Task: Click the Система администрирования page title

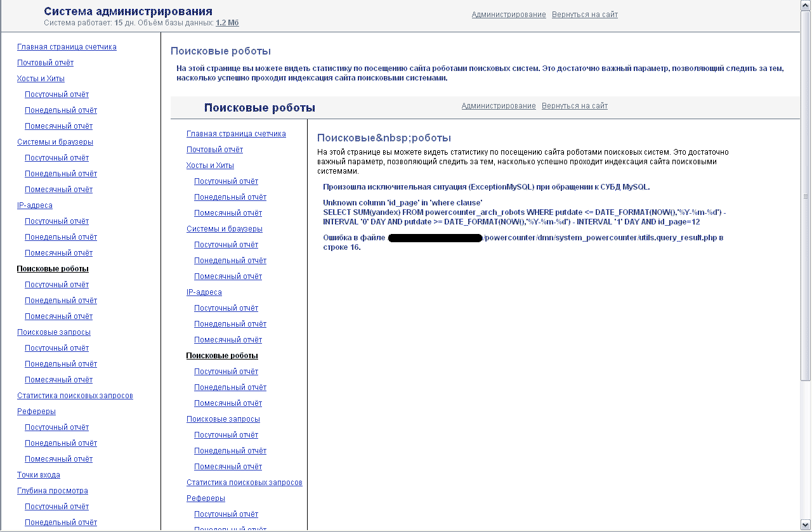Action: click(x=128, y=11)
